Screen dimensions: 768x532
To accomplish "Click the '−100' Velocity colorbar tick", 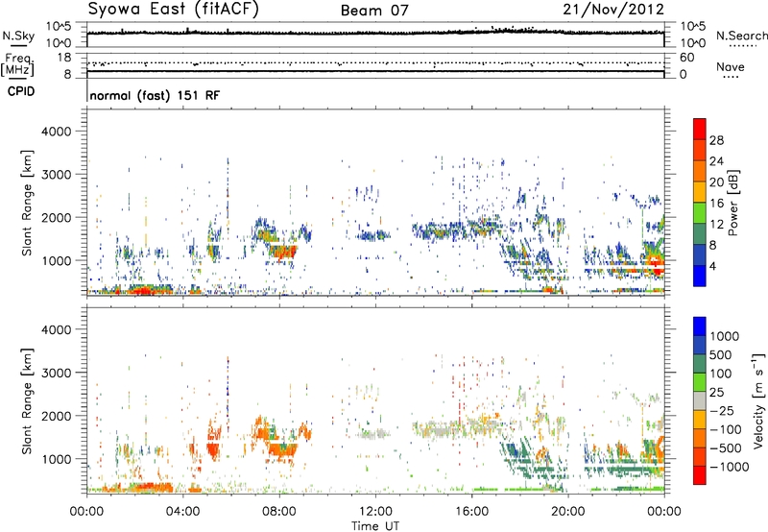I will (726, 429).
